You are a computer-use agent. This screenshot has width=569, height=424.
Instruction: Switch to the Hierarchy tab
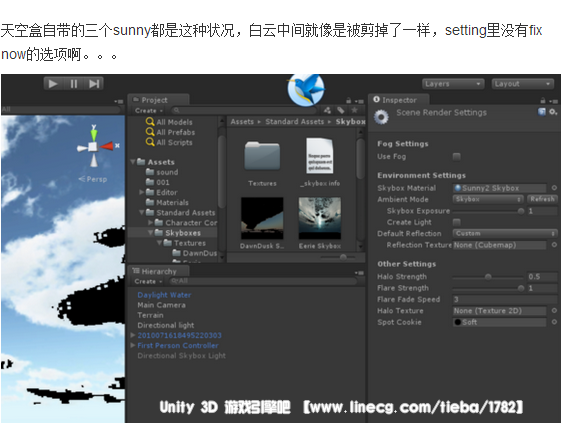(x=158, y=271)
